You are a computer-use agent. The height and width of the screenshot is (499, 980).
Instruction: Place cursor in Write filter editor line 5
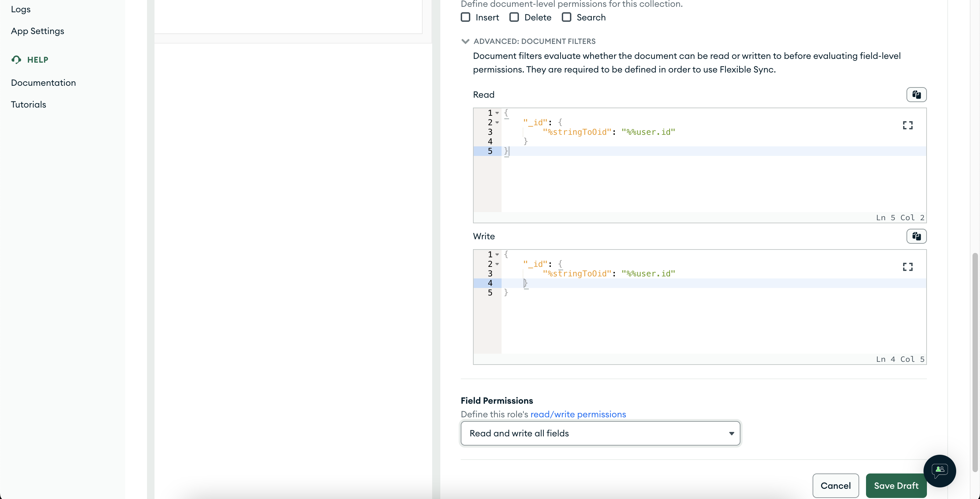point(713,292)
